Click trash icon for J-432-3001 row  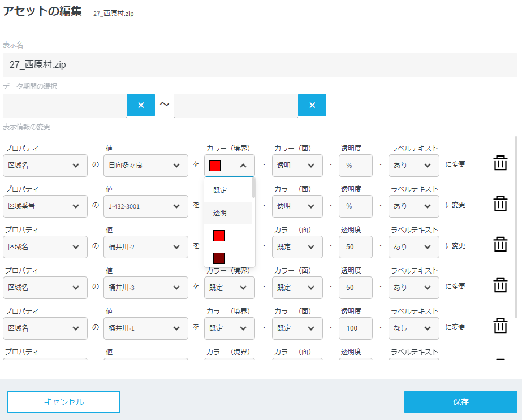(x=500, y=205)
